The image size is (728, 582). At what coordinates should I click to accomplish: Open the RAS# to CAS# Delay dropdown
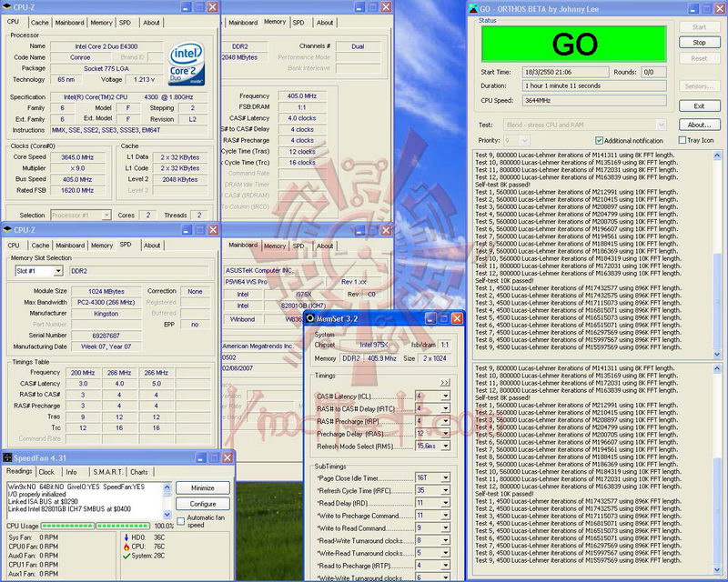click(445, 408)
